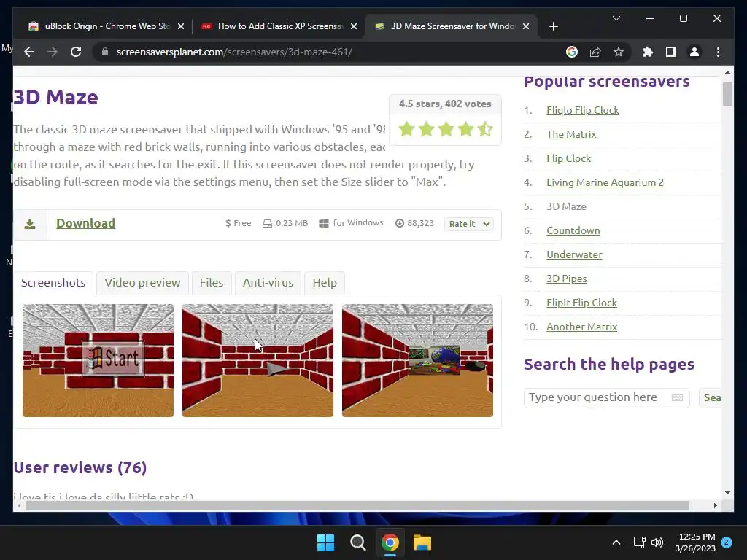Image resolution: width=747 pixels, height=560 pixels.
Task: Open the Anti-virus tab
Action: 268,283
